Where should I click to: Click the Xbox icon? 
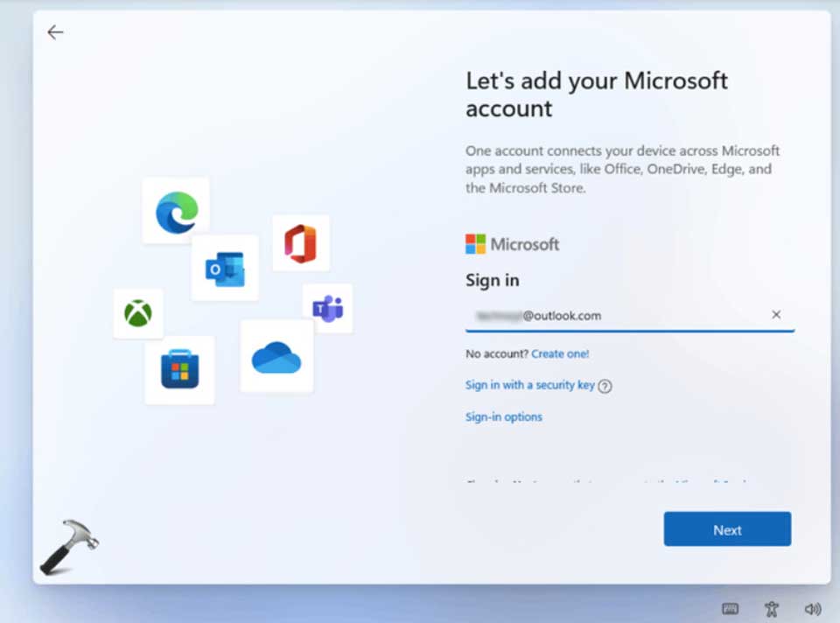point(137,312)
